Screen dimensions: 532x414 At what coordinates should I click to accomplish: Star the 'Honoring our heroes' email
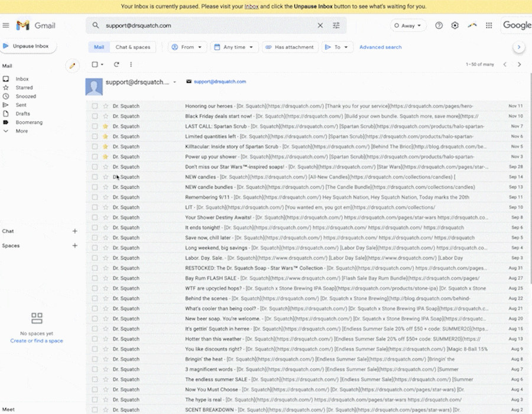106,106
